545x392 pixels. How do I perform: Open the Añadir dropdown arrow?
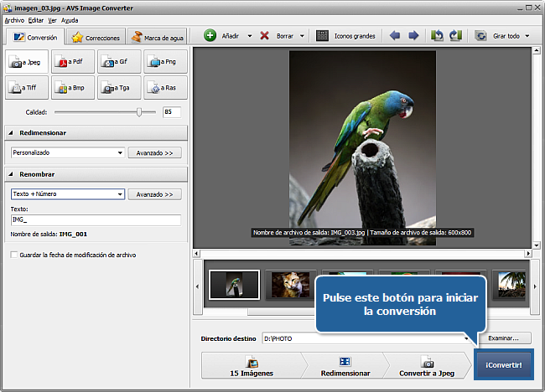(x=250, y=36)
